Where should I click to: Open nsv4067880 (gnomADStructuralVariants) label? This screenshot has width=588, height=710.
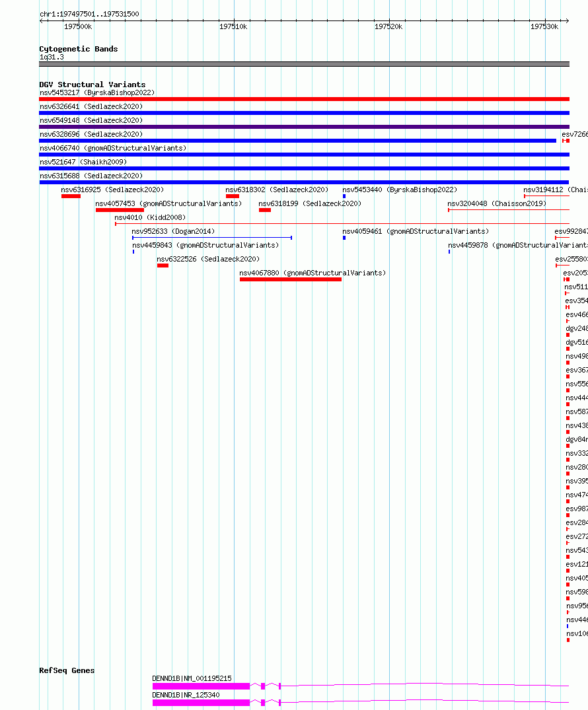(x=312, y=273)
